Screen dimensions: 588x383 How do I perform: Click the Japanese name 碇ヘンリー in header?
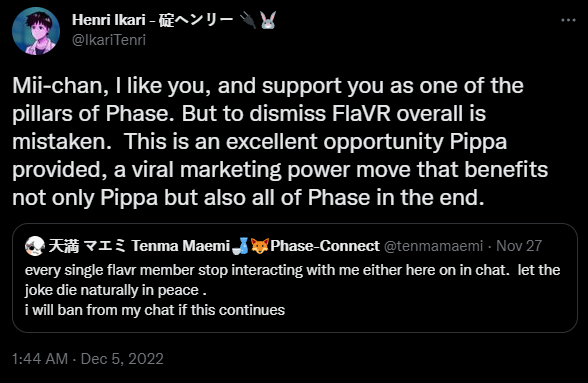point(196,20)
